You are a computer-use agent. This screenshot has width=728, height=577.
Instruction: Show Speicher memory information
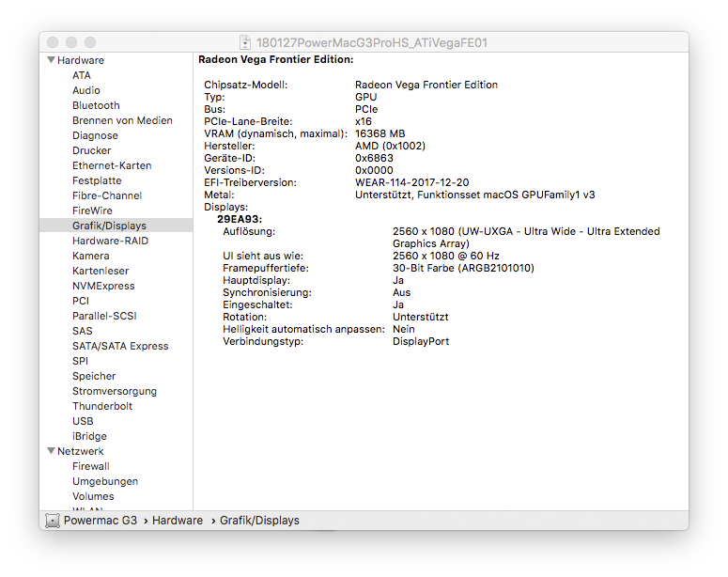tap(94, 376)
